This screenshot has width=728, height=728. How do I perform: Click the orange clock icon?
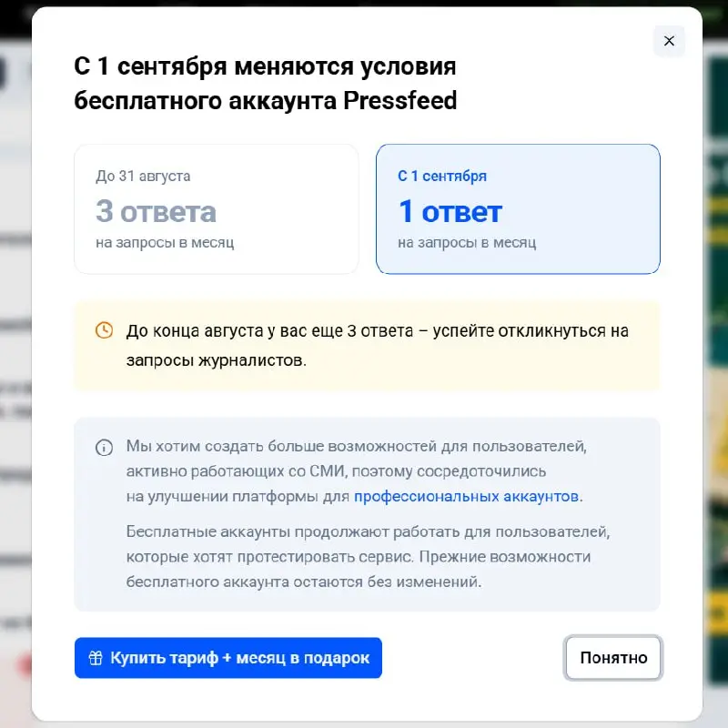[104, 330]
